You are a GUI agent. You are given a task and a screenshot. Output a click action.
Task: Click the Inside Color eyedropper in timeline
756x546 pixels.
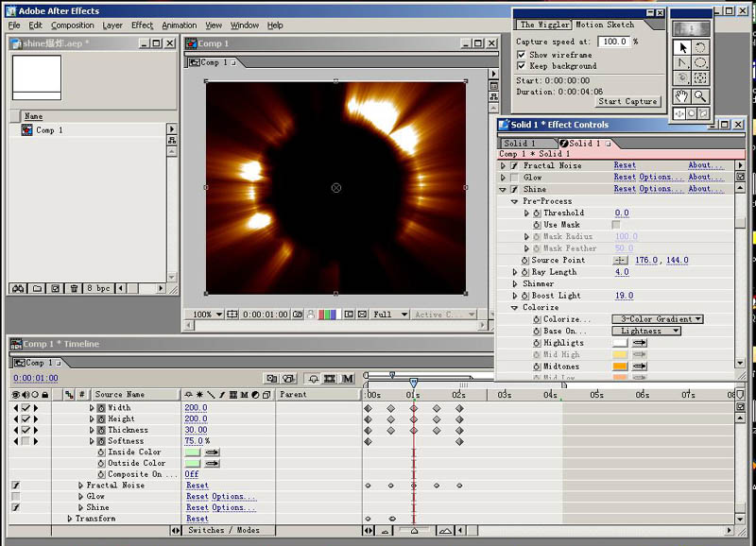tap(212, 452)
